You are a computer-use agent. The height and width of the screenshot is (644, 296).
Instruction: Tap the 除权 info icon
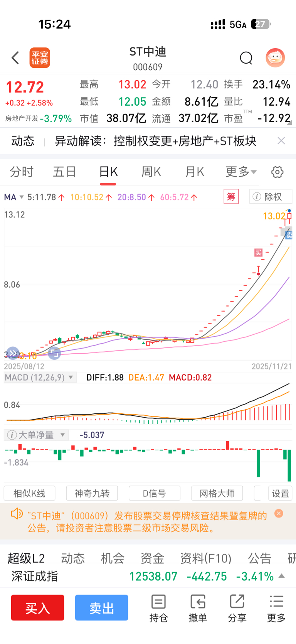pyautogui.click(x=257, y=197)
